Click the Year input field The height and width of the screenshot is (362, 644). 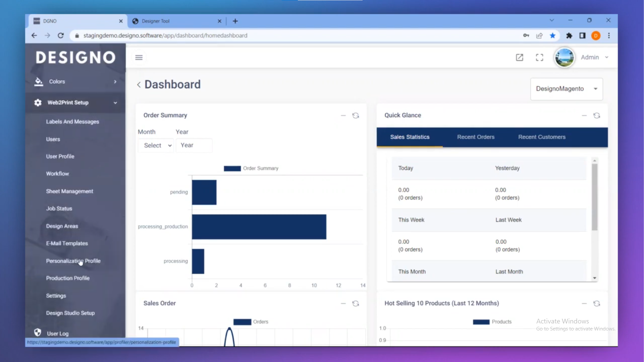[194, 145]
